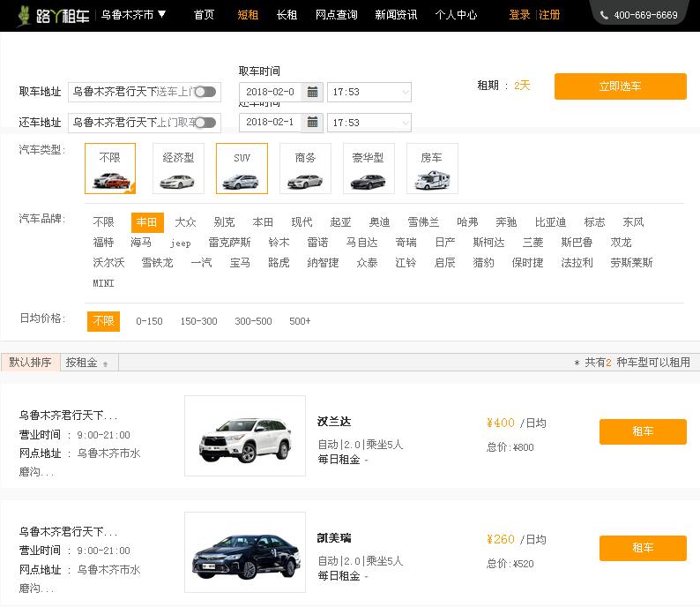The image size is (700, 607).
Task: Click the 凯美瑞 car thumbnail
Action: click(245, 552)
